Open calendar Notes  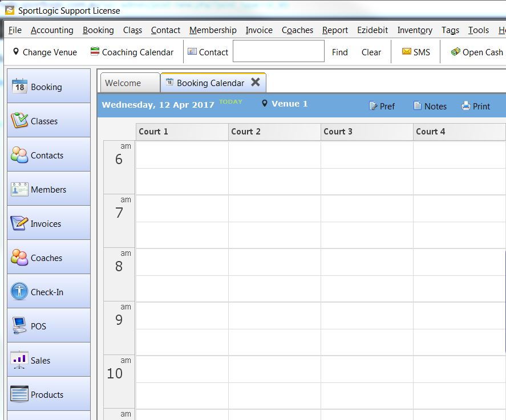[x=430, y=106]
